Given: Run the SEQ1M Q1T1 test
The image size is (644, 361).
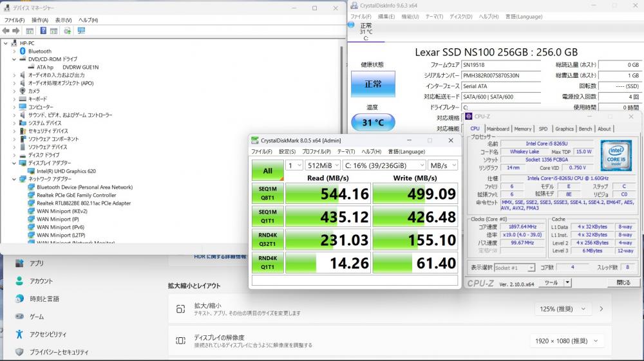Looking at the screenshot, I should point(267,216).
